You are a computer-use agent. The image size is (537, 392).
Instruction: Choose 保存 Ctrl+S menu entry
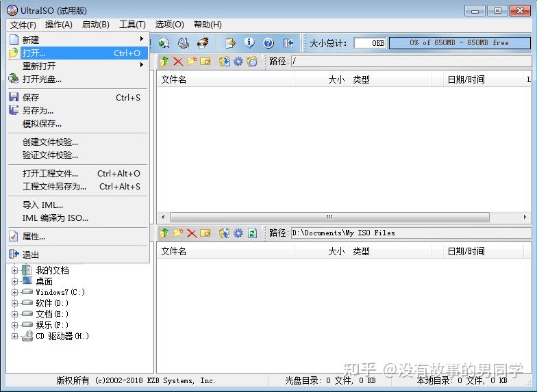point(78,97)
